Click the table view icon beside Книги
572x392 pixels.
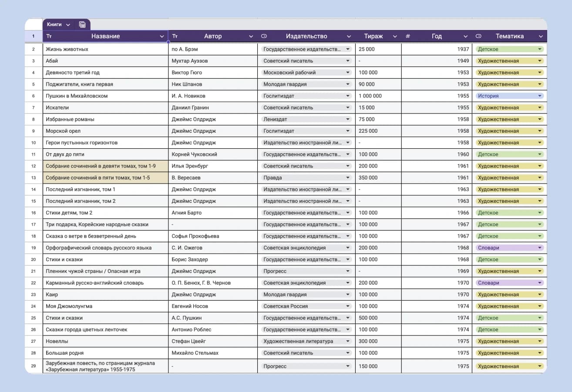[82, 25]
